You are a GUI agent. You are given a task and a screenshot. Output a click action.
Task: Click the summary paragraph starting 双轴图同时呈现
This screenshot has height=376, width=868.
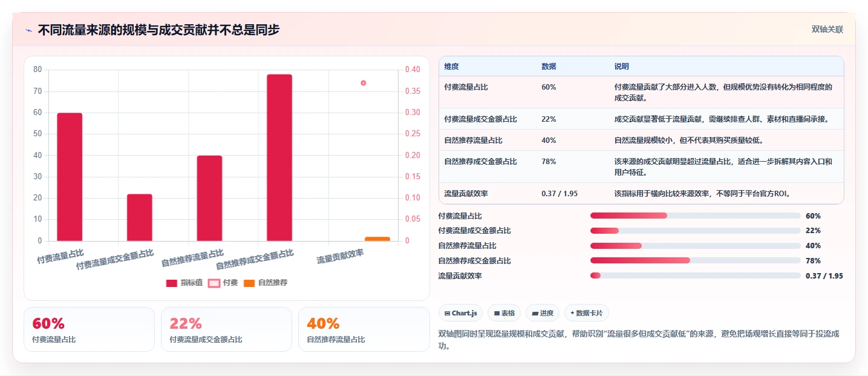638,340
